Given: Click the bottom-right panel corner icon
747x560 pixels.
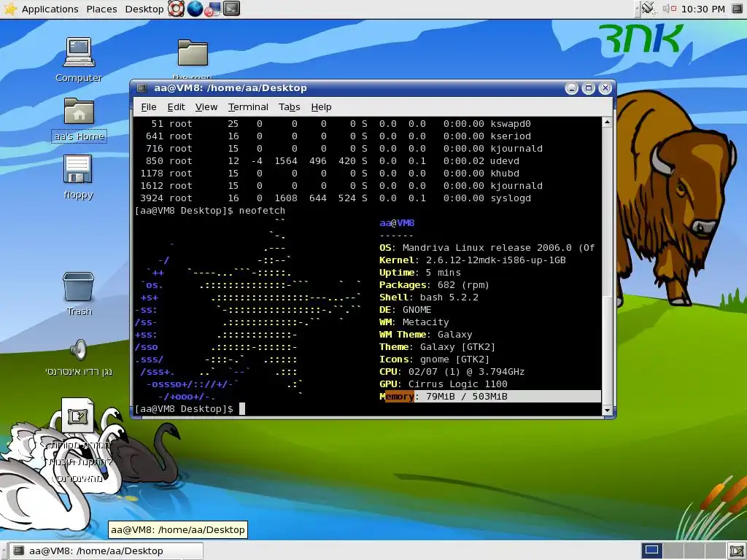Looking at the screenshot, I should click(x=737, y=551).
